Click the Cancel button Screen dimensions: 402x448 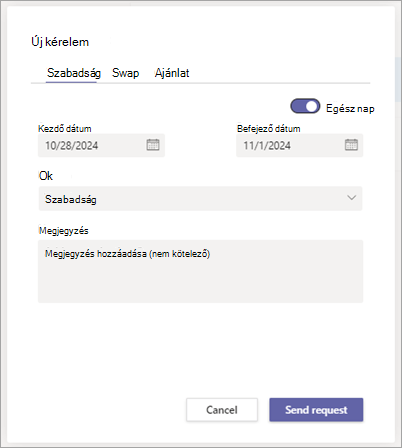[x=222, y=410]
